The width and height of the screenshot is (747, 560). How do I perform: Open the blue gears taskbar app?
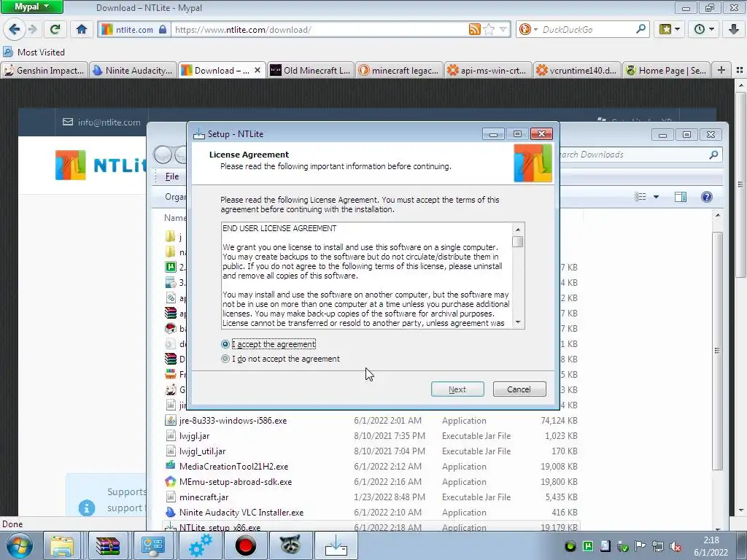199,545
